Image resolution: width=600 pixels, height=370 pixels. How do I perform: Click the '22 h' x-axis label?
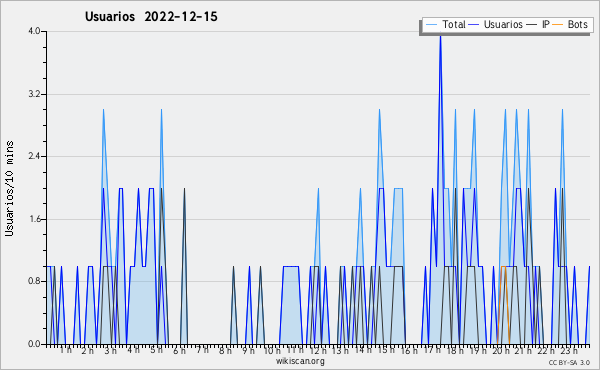point(546,350)
